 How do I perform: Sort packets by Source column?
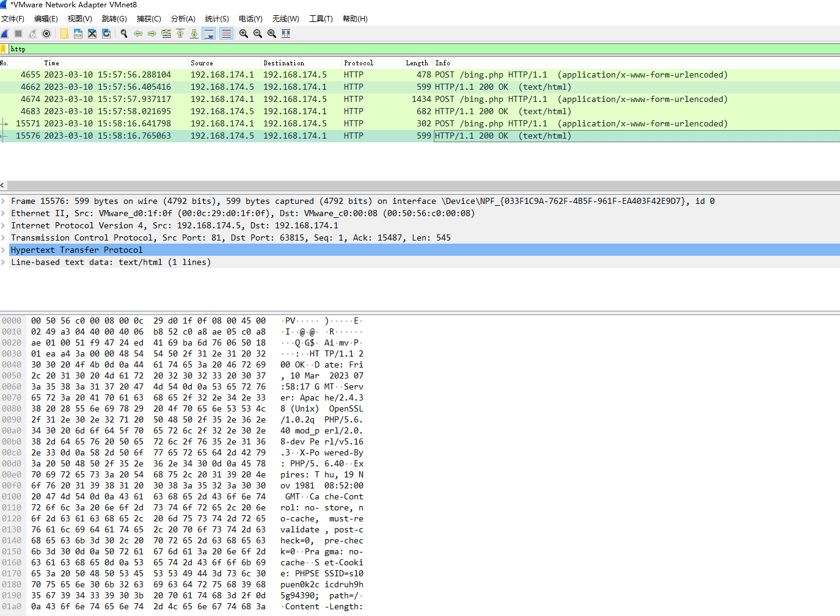pos(225,63)
